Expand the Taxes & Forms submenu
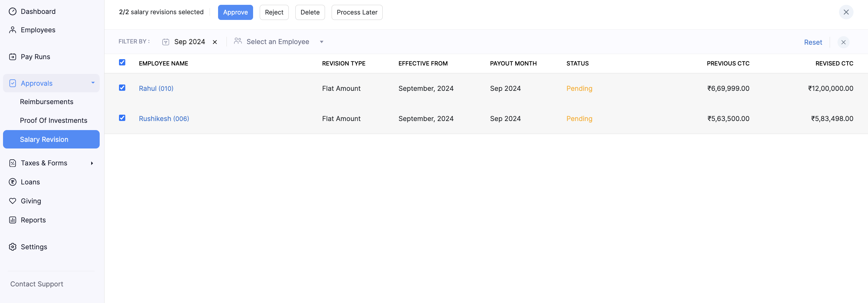This screenshot has height=303, width=868. [92, 163]
